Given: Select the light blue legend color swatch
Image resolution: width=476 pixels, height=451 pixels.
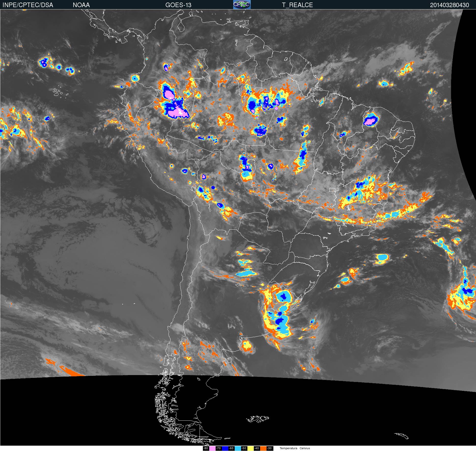Looking at the screenshot, I should pyautogui.click(x=238, y=448).
